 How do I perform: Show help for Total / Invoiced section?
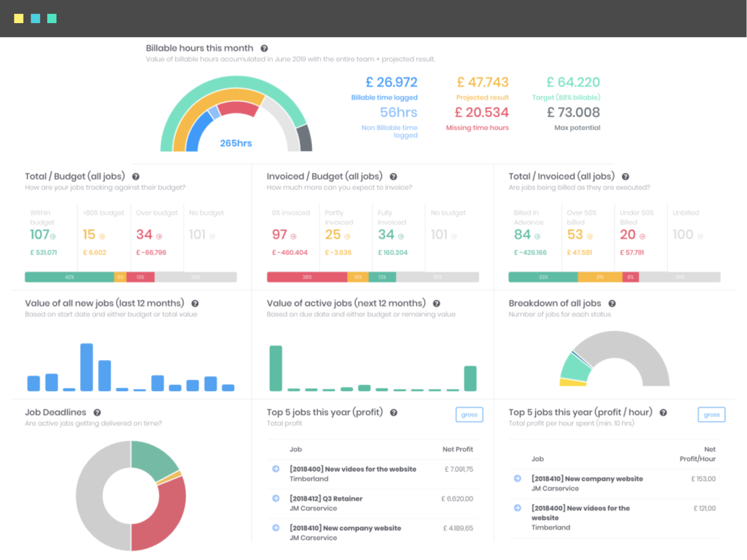click(625, 177)
